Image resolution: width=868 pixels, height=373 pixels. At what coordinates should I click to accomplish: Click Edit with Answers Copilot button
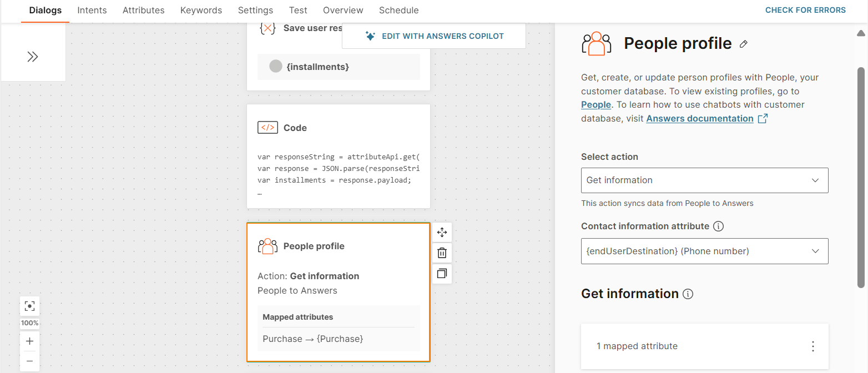434,36
